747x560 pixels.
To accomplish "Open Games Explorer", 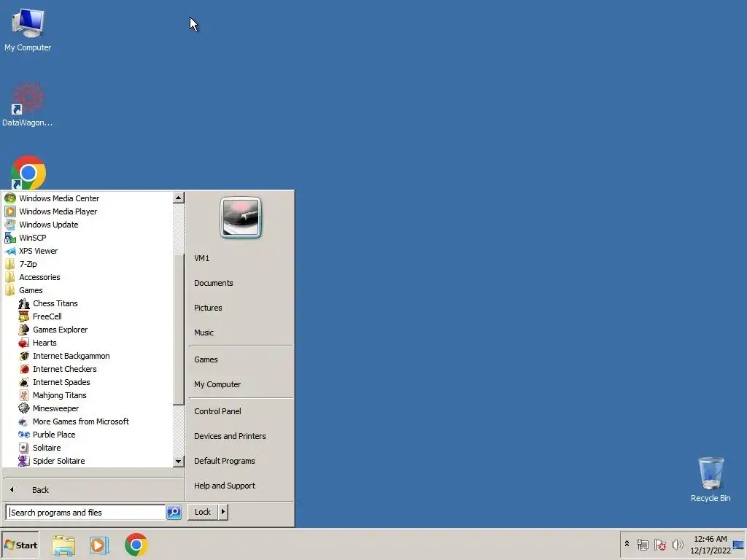I will (x=60, y=330).
